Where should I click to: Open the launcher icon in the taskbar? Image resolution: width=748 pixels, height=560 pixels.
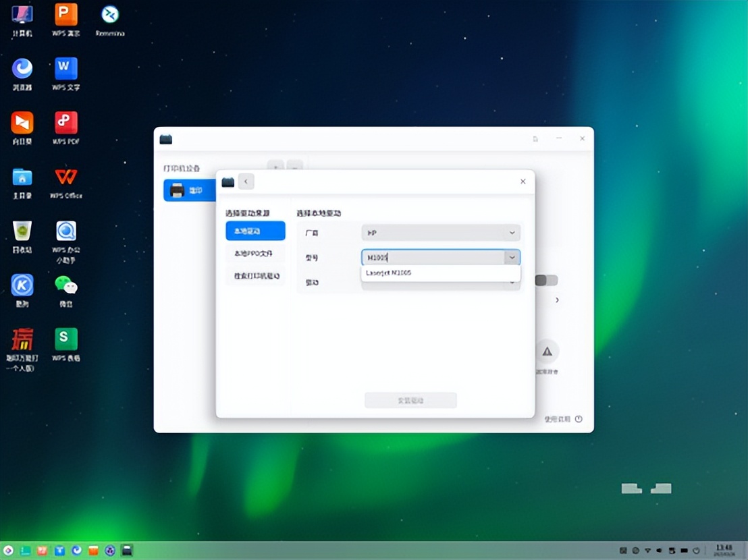(9, 551)
